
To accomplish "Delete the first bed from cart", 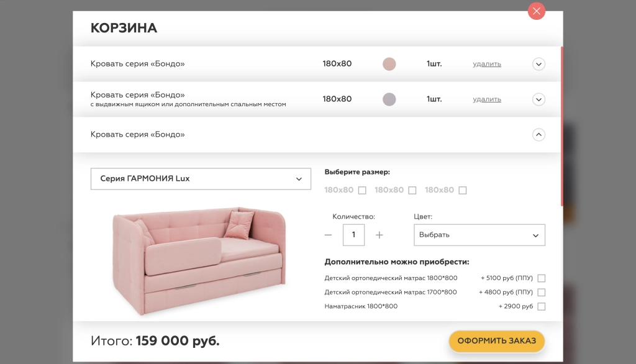I will (486, 64).
